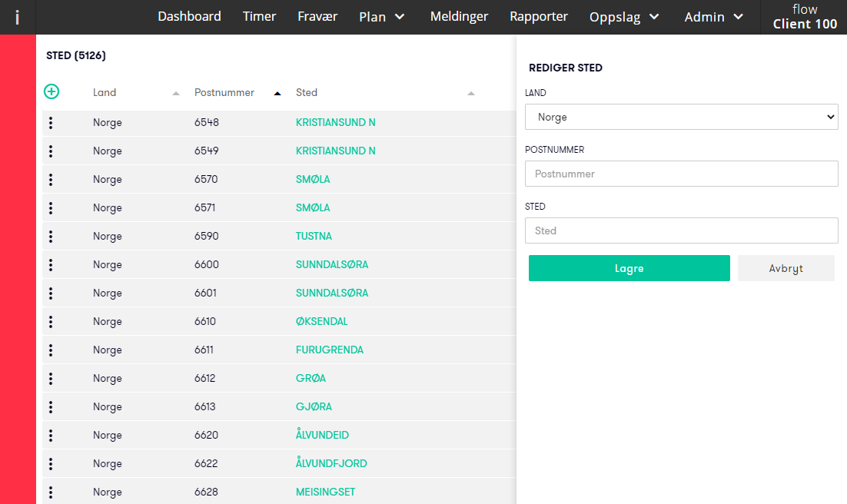This screenshot has height=504, width=847.
Task: Click flow Client 100 account area
Action: click(x=804, y=17)
